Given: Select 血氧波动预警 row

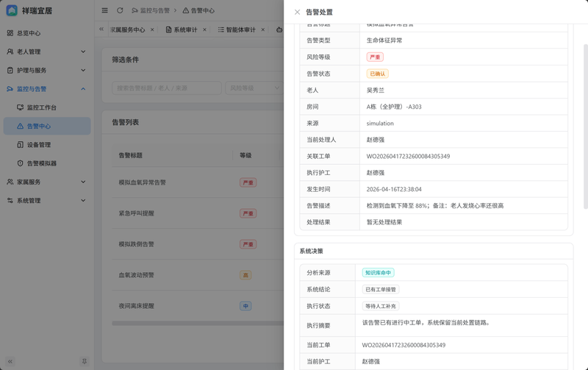Looking at the screenshot, I should click(198, 274).
